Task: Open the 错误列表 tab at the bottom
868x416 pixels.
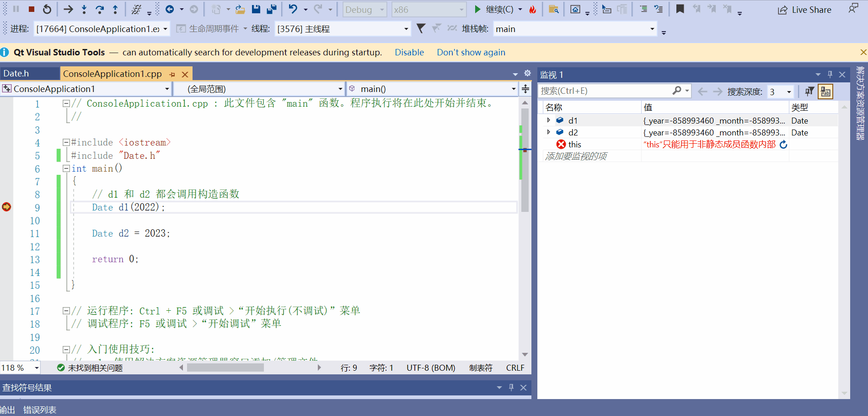Action: pos(41,410)
